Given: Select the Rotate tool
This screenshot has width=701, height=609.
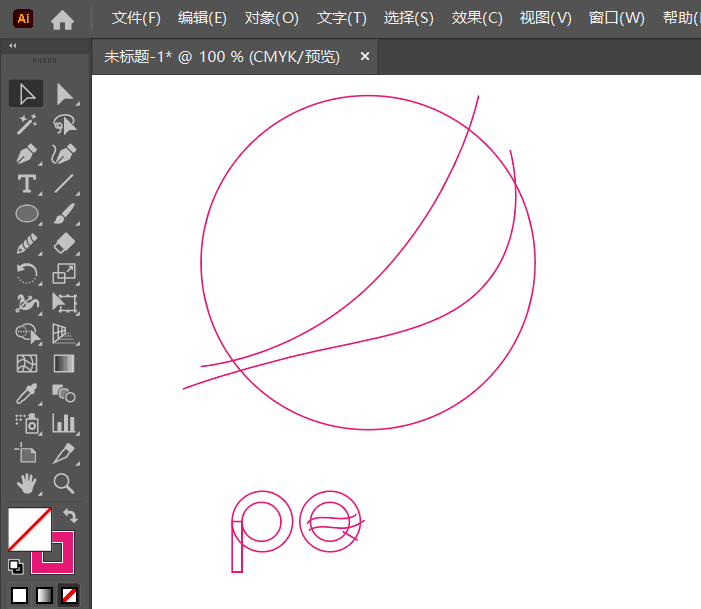Looking at the screenshot, I should (x=26, y=273).
